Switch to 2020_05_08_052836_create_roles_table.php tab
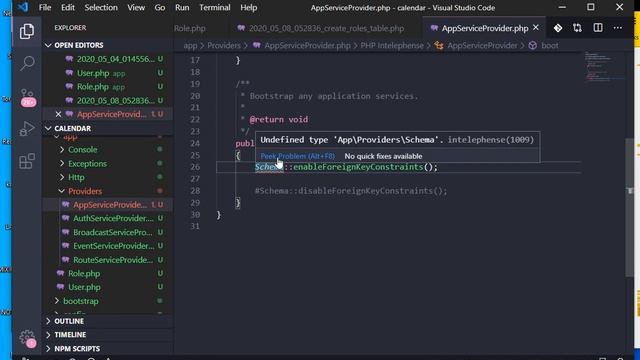640x360 pixels. click(x=326, y=28)
